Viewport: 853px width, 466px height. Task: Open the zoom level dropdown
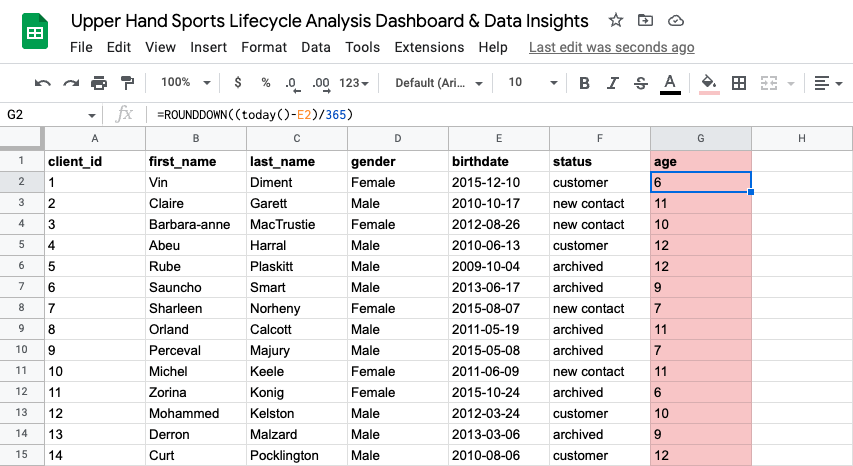[x=185, y=83]
